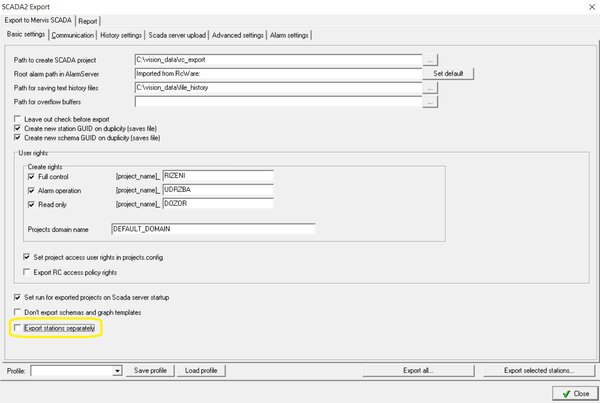Browse for overflow buffers path
This screenshot has height=403, width=600.
tap(430, 101)
